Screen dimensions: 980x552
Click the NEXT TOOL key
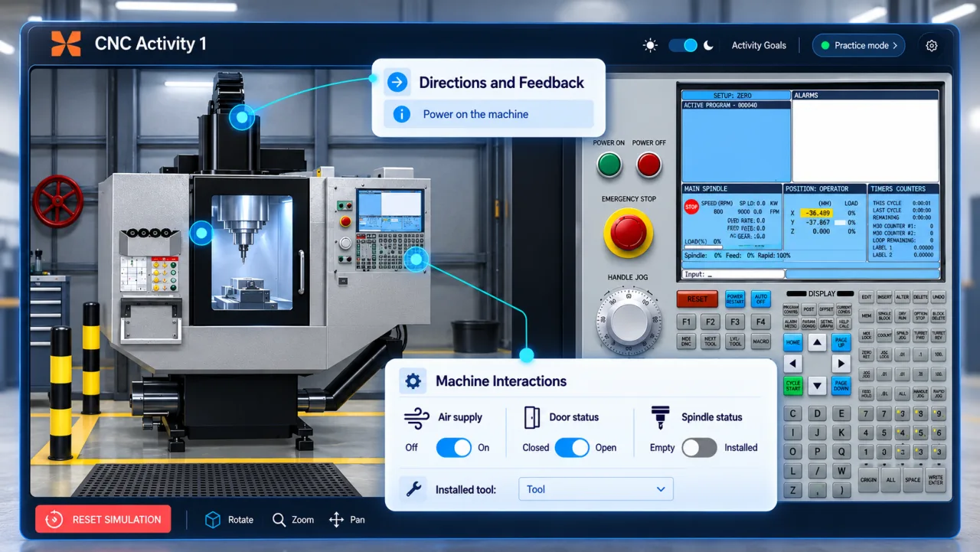tap(710, 341)
